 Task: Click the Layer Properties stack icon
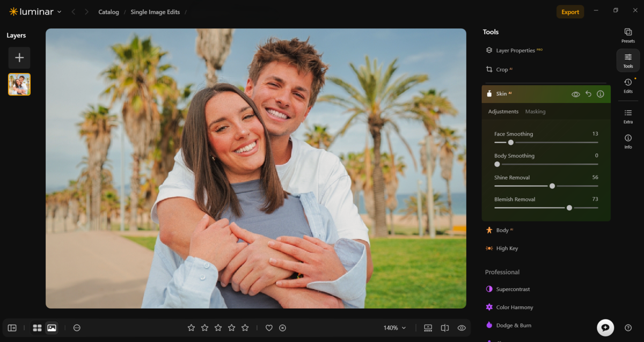(489, 50)
